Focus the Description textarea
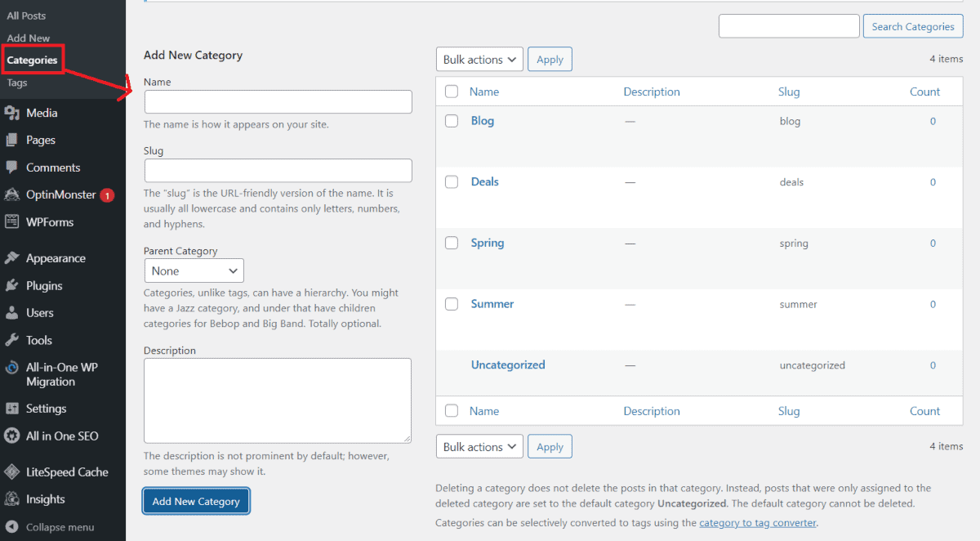 [278, 400]
